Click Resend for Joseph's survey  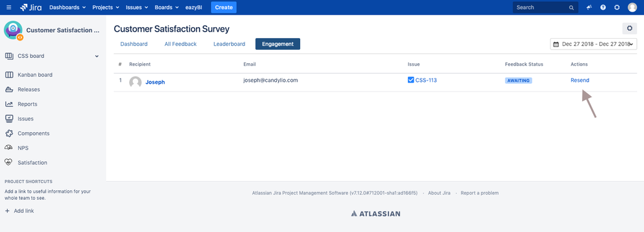click(x=580, y=81)
